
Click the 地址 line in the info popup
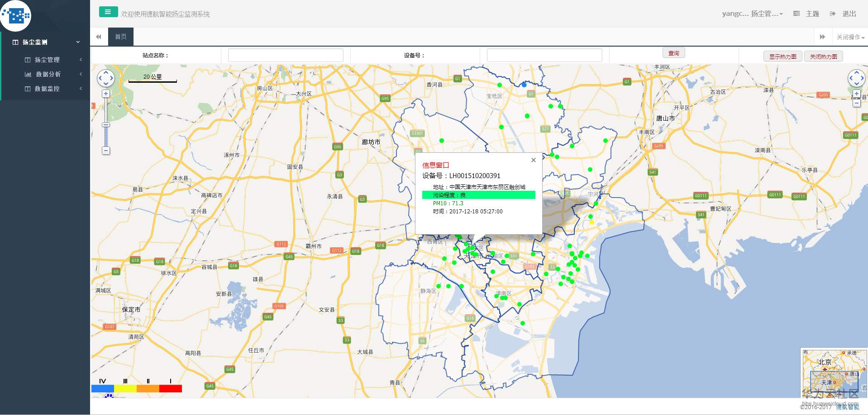coord(479,187)
